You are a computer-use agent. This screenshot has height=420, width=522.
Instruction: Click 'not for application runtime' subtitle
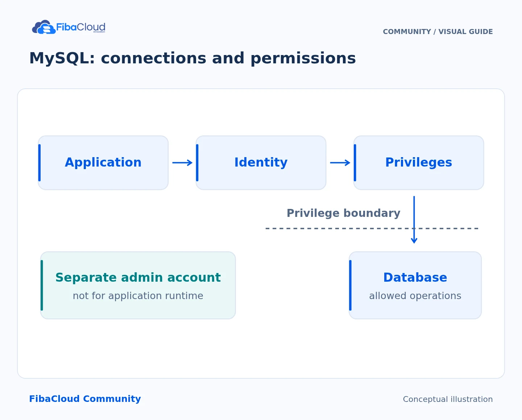[x=138, y=296]
